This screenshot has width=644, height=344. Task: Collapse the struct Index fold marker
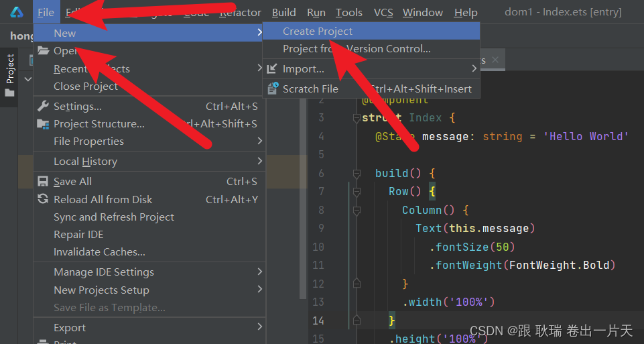tap(357, 119)
